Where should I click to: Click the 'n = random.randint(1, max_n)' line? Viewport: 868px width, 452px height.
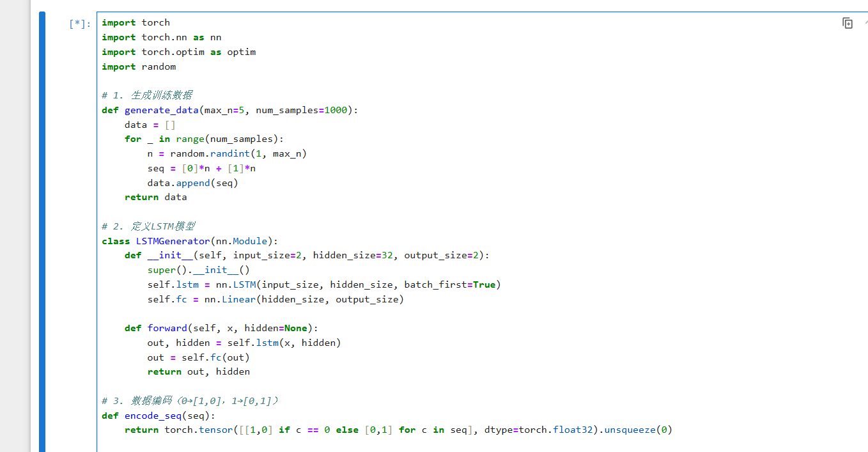(x=227, y=153)
